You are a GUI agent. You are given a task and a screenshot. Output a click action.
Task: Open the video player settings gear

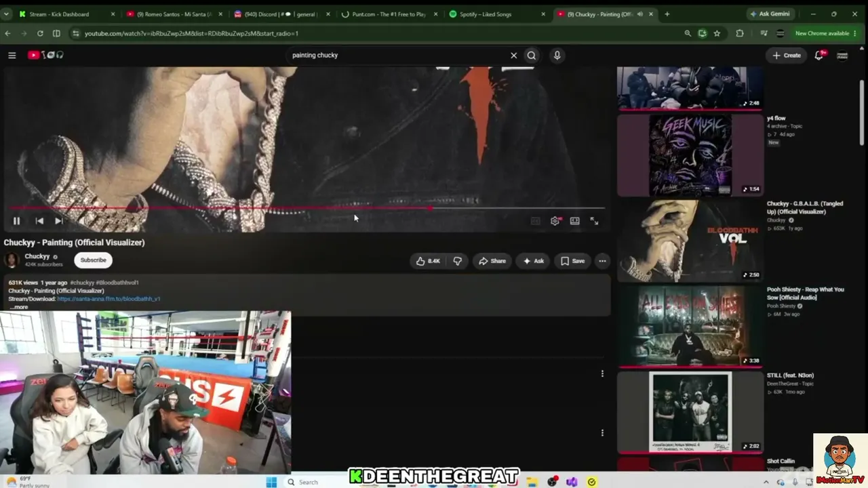coord(555,220)
